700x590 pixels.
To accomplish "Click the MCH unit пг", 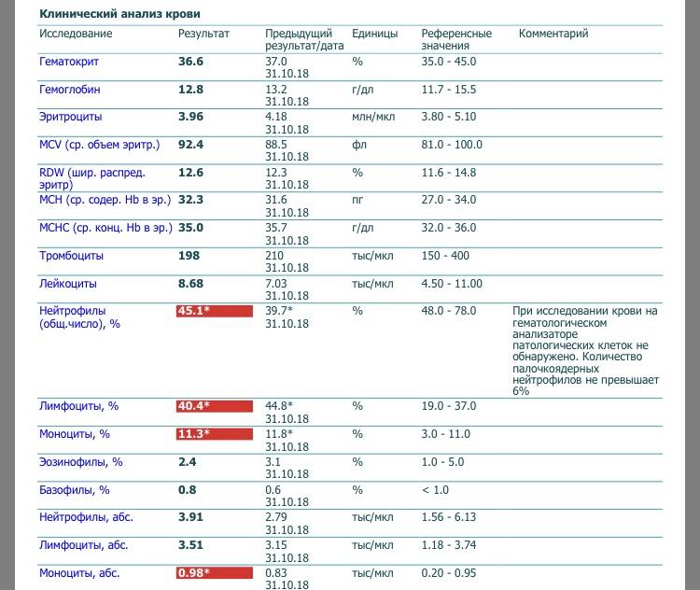I will (x=357, y=200).
